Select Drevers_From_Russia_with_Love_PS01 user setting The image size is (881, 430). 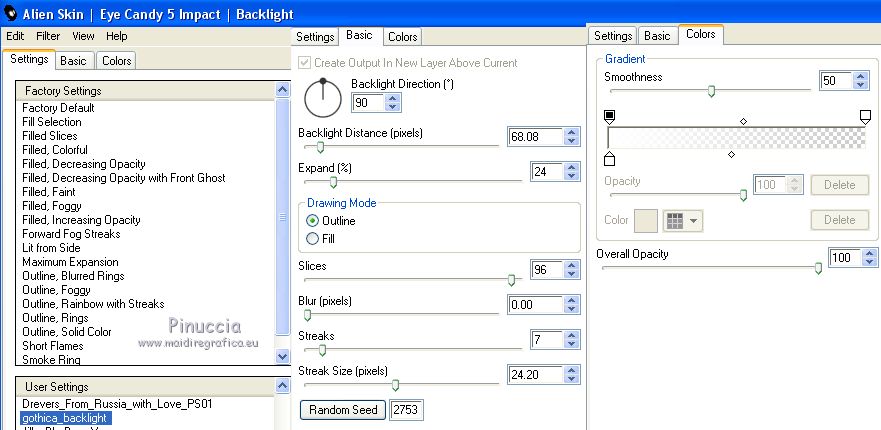(117, 404)
